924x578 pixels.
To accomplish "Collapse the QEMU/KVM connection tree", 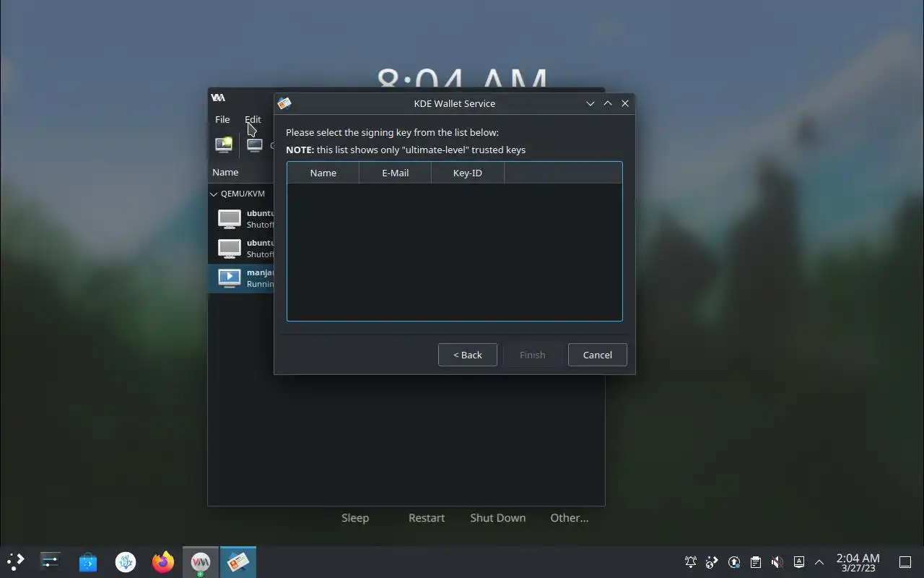I will (x=214, y=194).
